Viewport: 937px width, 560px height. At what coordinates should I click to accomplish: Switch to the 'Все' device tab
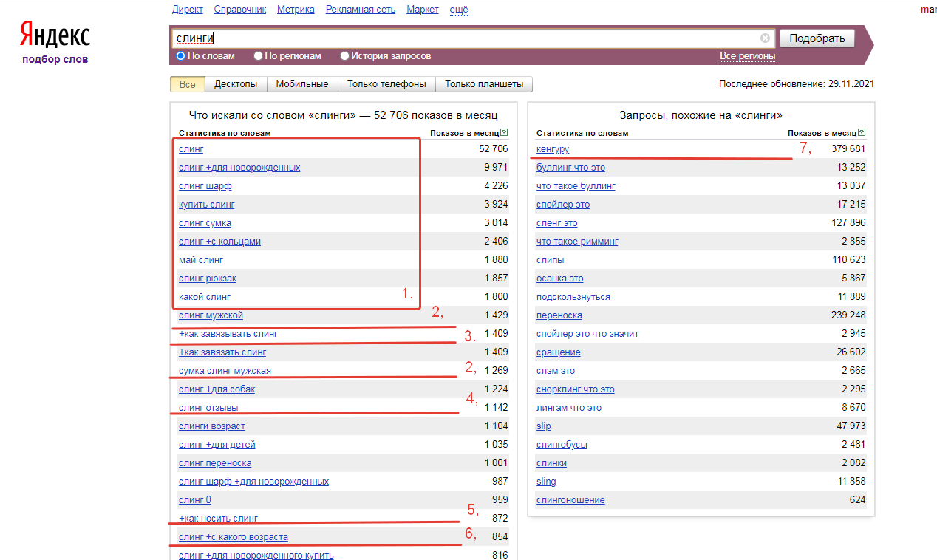pos(187,84)
